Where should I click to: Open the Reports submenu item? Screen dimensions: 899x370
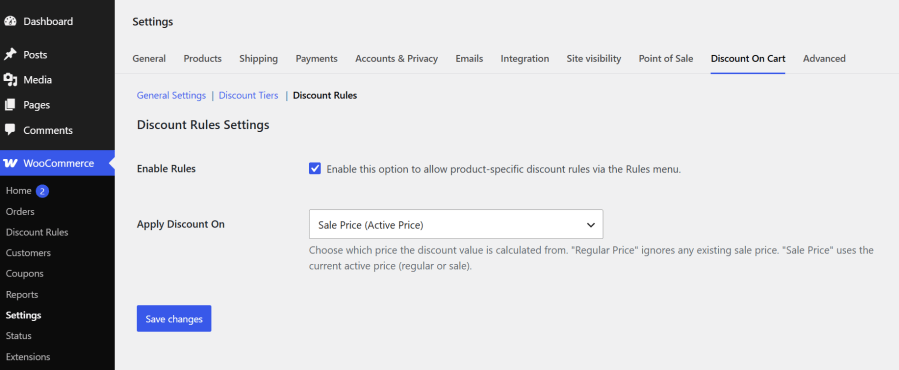point(22,294)
